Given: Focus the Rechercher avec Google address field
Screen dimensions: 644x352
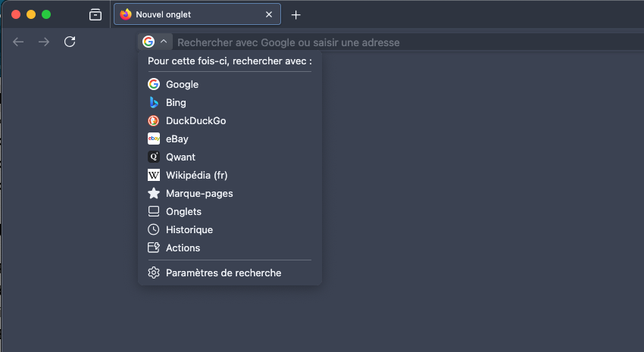Looking at the screenshot, I should tap(408, 42).
